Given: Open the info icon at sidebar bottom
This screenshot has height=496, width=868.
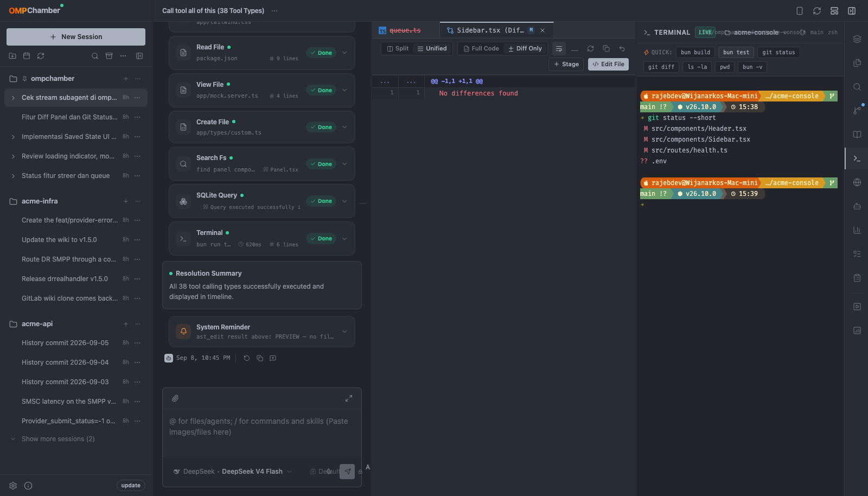Looking at the screenshot, I should [x=28, y=486].
